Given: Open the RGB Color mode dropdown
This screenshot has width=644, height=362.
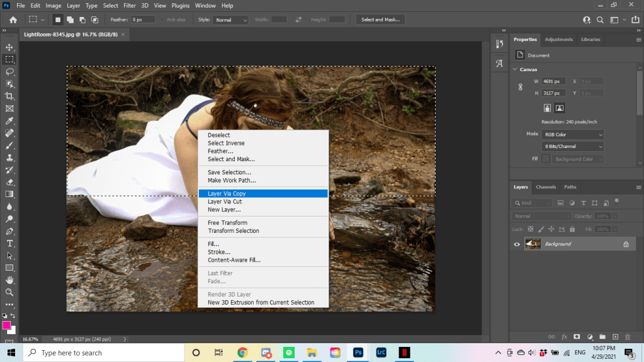Looking at the screenshot, I should (x=573, y=134).
